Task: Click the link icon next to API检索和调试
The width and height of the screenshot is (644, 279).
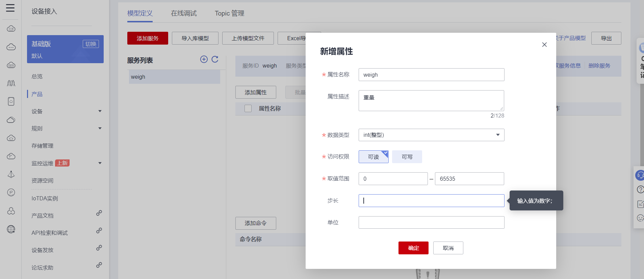Action: pyautogui.click(x=99, y=231)
